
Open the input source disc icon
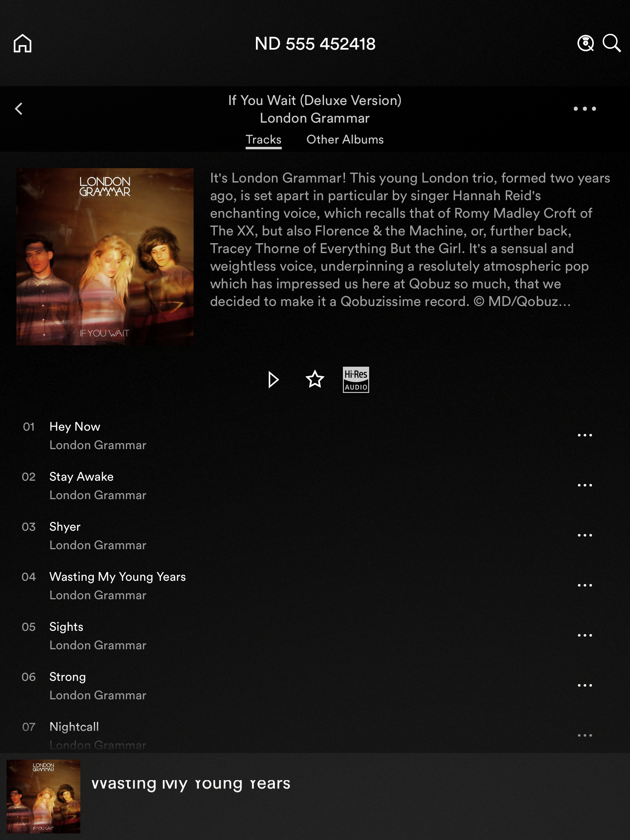tap(586, 43)
